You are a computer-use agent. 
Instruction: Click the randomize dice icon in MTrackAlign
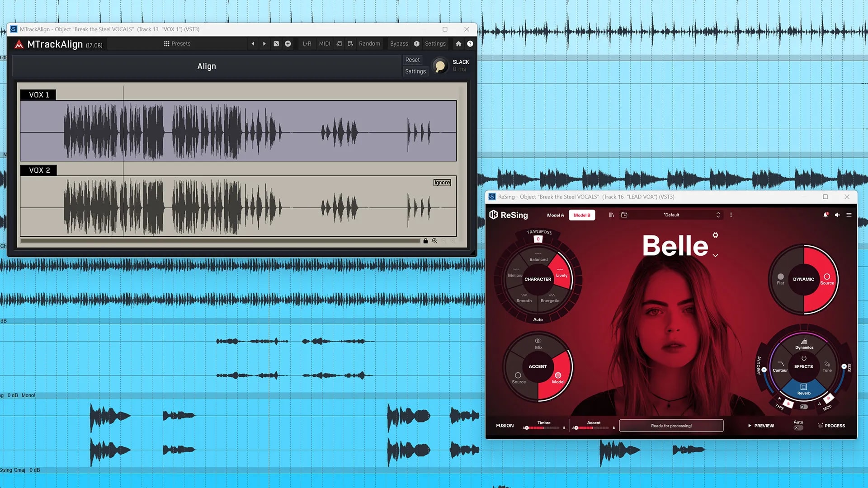pos(276,44)
